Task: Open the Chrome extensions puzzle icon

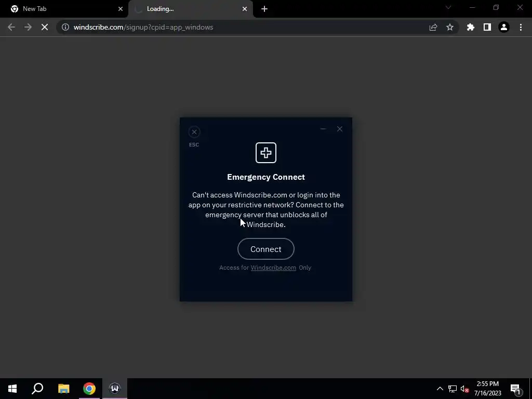Action: (x=471, y=27)
